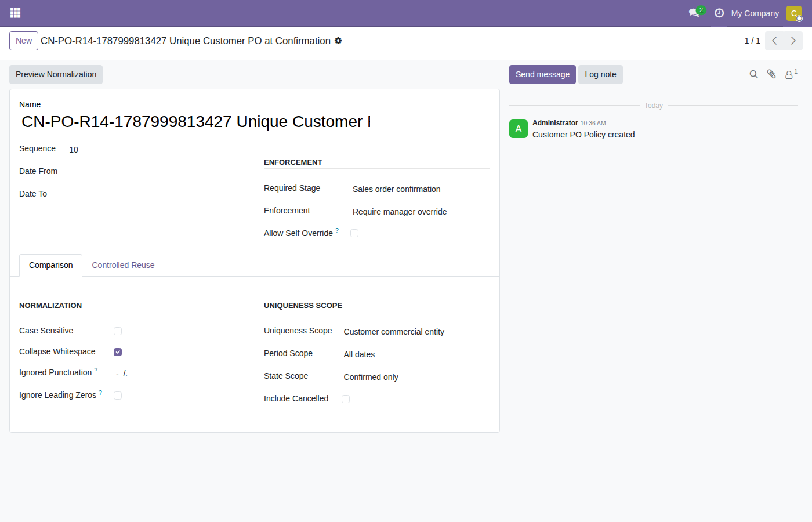
Task: Go to the previous record arrow
Action: click(774, 41)
